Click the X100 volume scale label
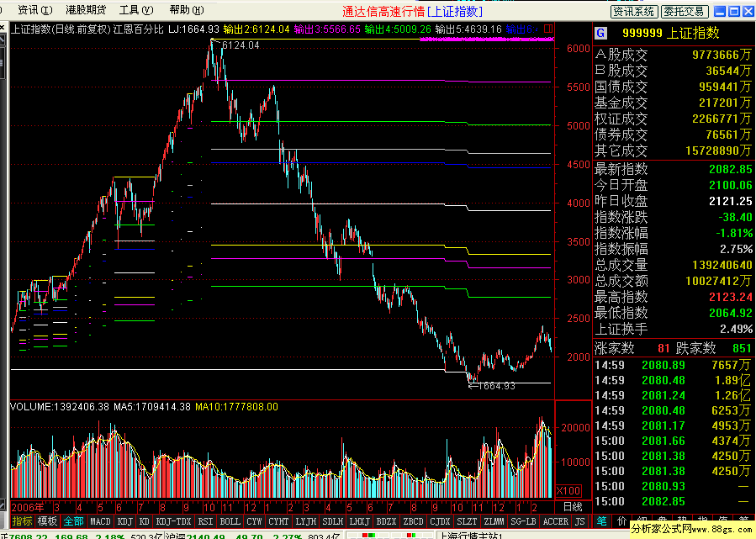This screenshot has width=756, height=539. 568,491
